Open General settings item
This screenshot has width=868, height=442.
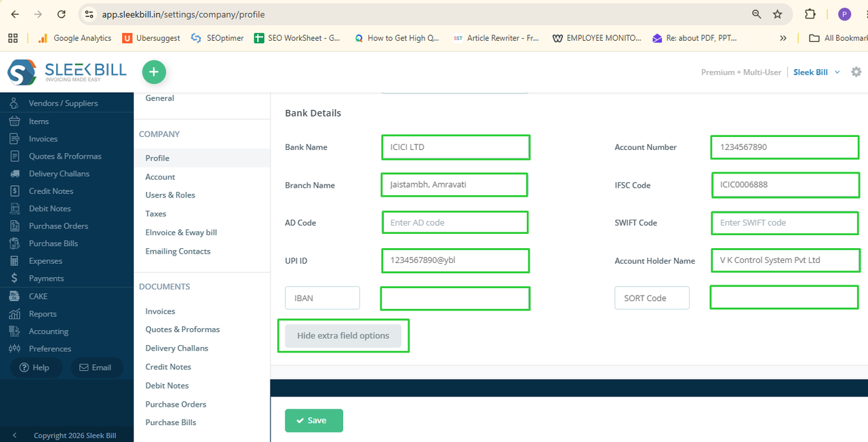pyautogui.click(x=160, y=98)
